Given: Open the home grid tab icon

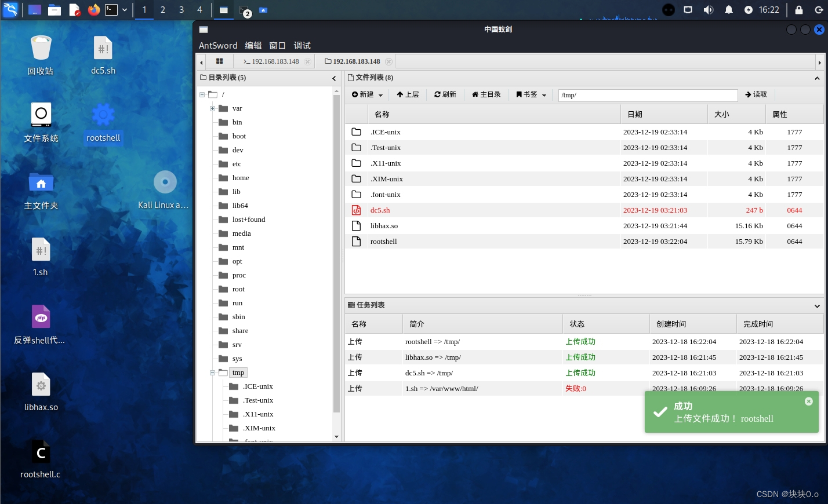Looking at the screenshot, I should click(x=219, y=61).
